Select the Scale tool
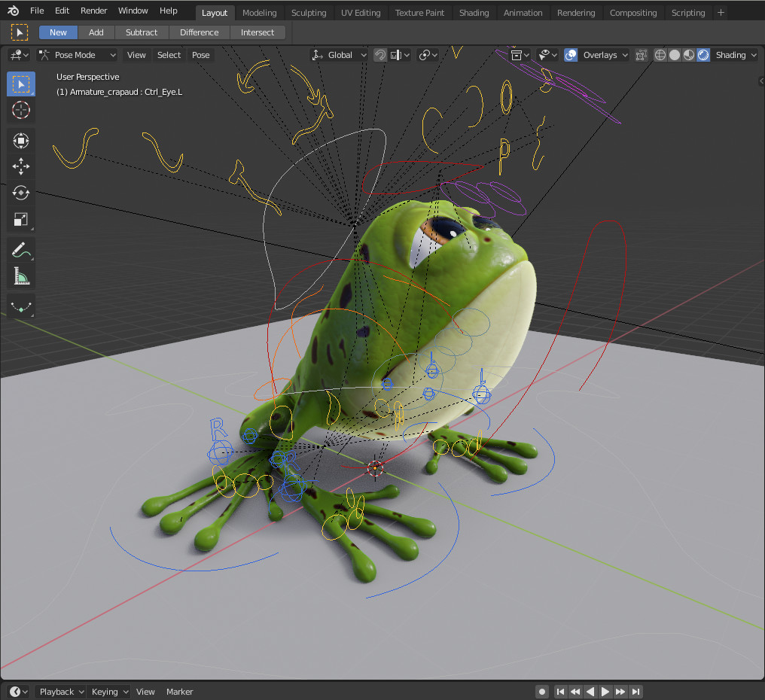 [x=20, y=219]
